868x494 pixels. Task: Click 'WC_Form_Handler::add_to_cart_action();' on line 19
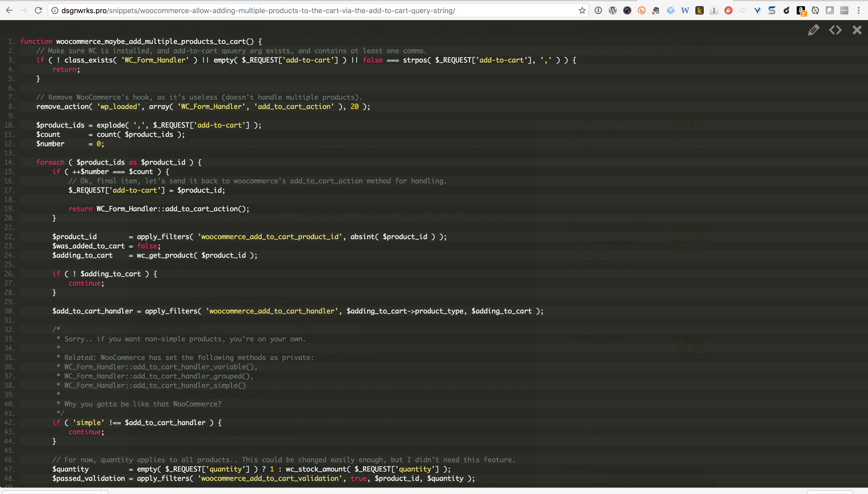(x=173, y=209)
